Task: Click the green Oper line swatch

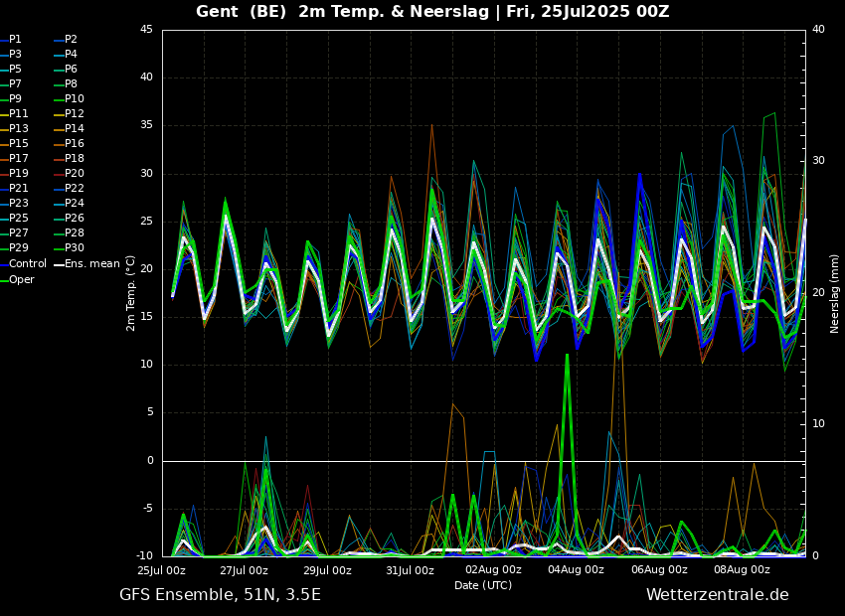Action: (3, 279)
